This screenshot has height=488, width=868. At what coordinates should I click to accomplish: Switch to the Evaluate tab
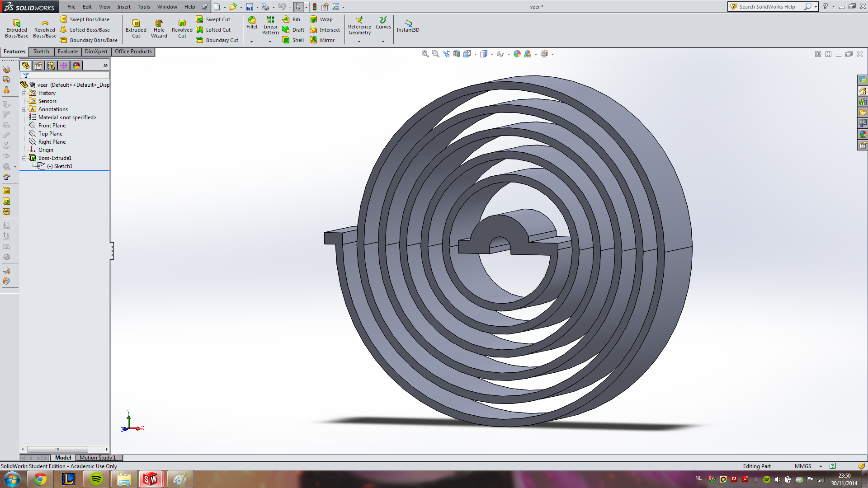click(68, 52)
